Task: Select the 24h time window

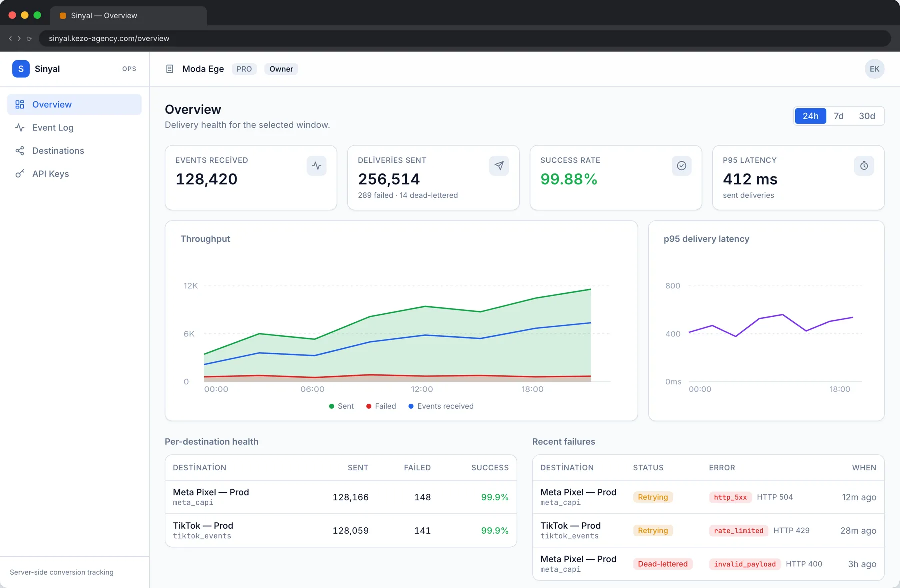Action: (x=811, y=116)
